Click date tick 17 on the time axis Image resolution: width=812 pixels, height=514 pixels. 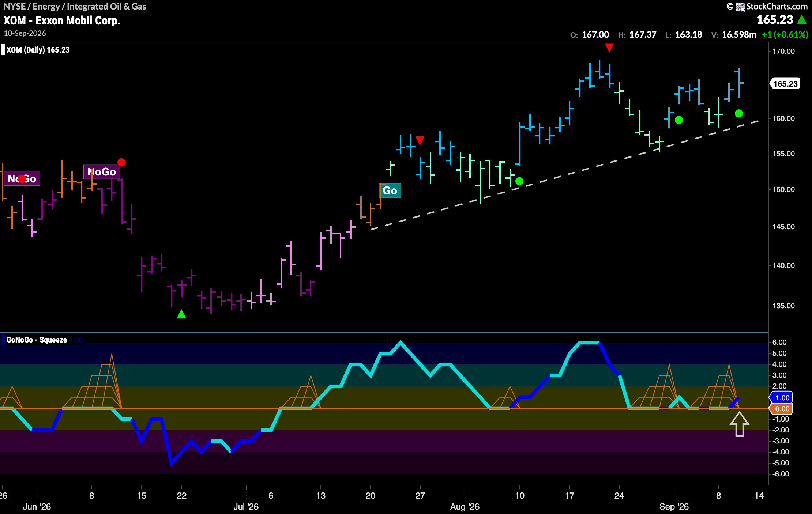pos(569,496)
